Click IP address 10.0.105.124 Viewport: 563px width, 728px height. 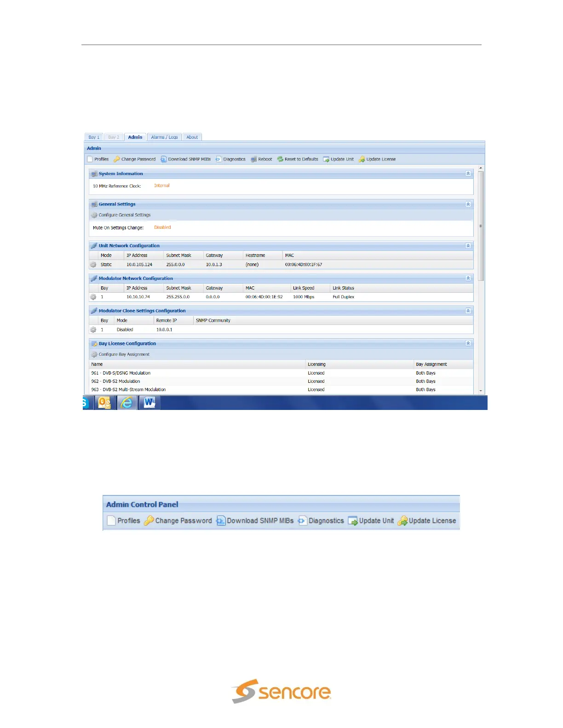click(139, 265)
